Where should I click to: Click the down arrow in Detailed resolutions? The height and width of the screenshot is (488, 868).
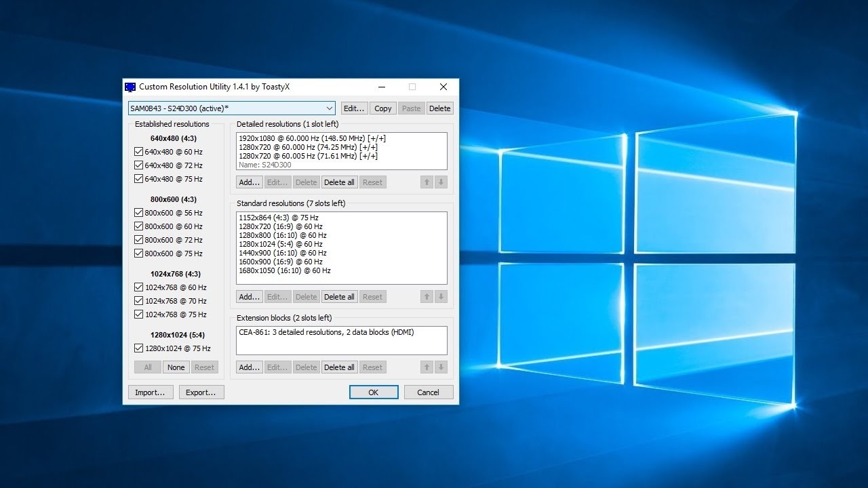click(441, 182)
